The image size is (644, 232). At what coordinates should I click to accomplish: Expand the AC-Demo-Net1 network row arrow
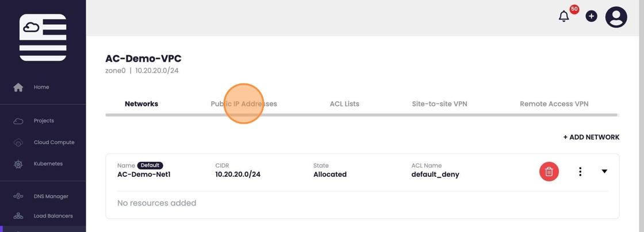[604, 172]
